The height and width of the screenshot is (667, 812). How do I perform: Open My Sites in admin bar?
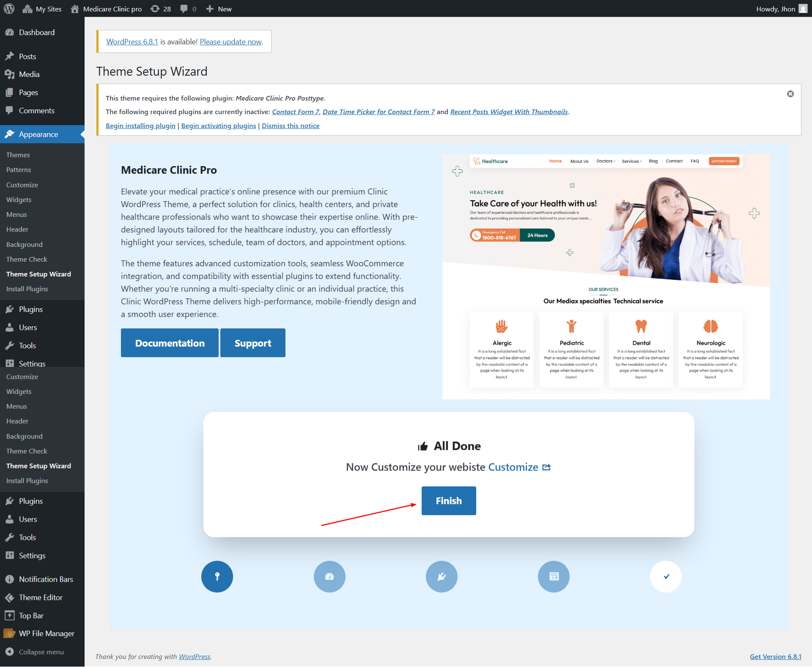(x=42, y=9)
